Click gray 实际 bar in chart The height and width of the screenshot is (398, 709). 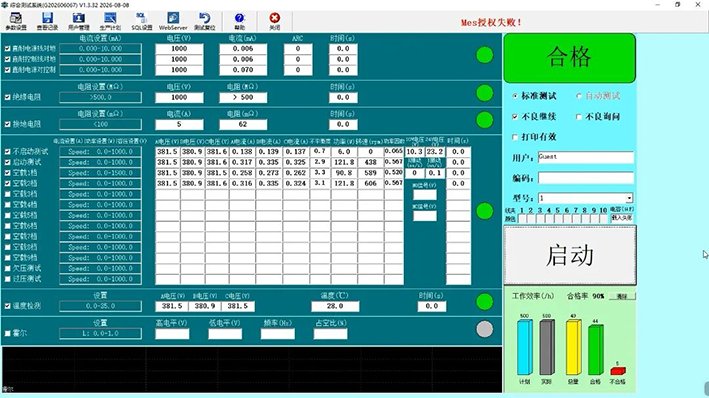point(547,347)
